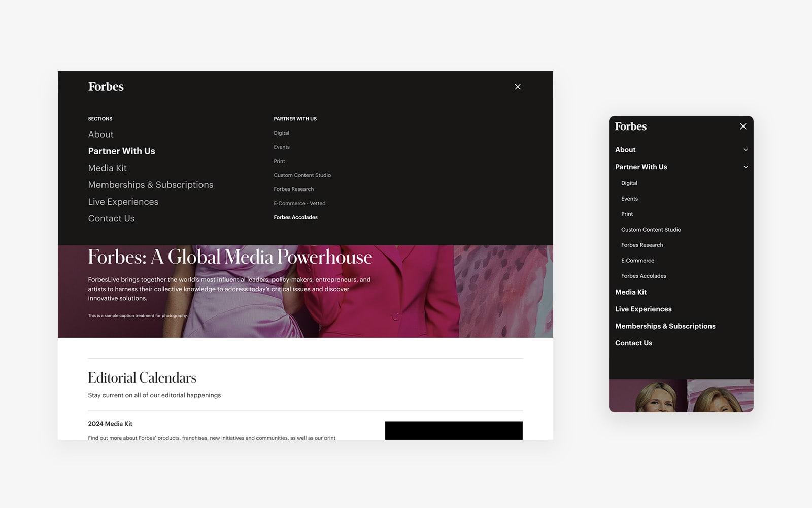Close the desktop navigation menu

(518, 87)
